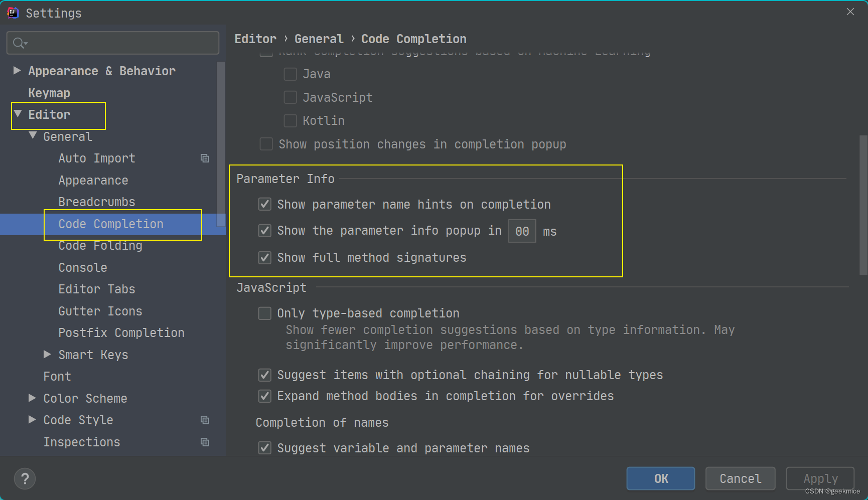Select Keymap in the settings tree
This screenshot has height=500, width=868.
coord(49,93)
